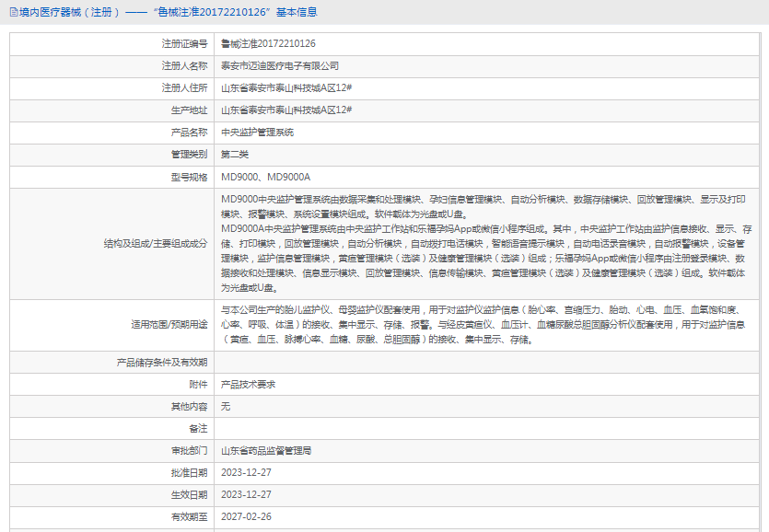
Task: Click the structure description starting MD9000中央监护管理系统
Action: (486, 244)
